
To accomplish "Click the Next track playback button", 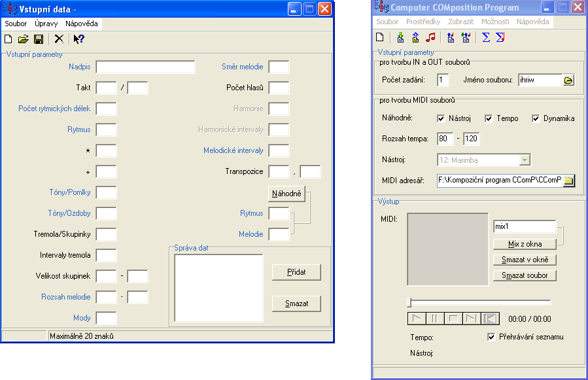I will coord(472,319).
